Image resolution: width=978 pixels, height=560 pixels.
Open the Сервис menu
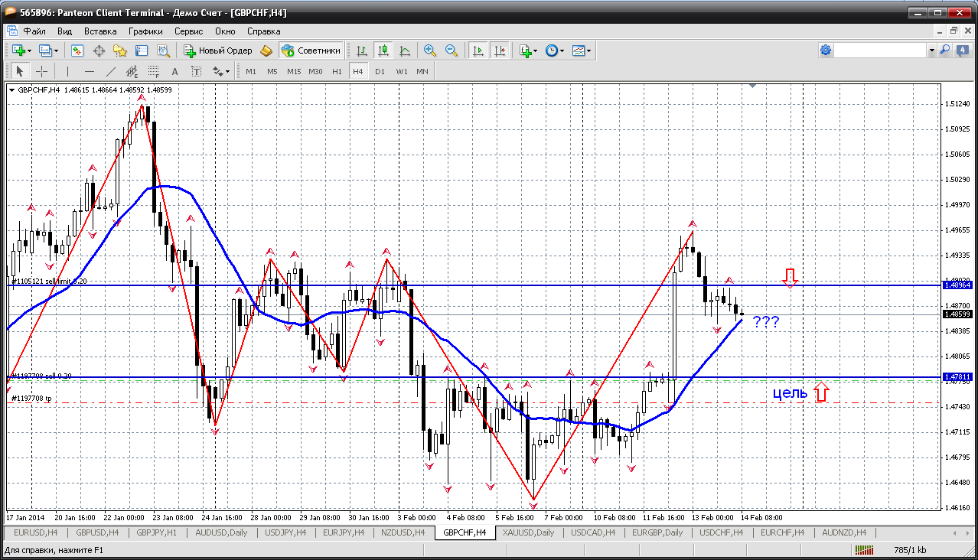click(188, 31)
